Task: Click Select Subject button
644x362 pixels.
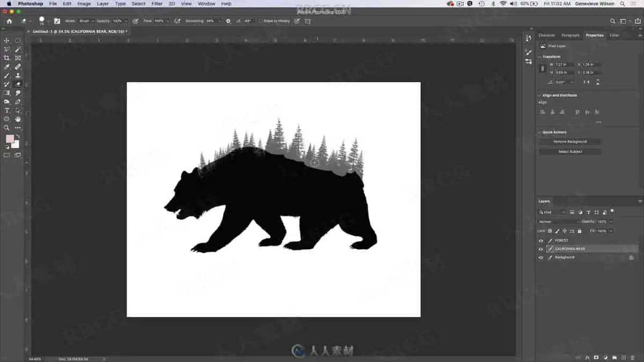Action: click(570, 152)
